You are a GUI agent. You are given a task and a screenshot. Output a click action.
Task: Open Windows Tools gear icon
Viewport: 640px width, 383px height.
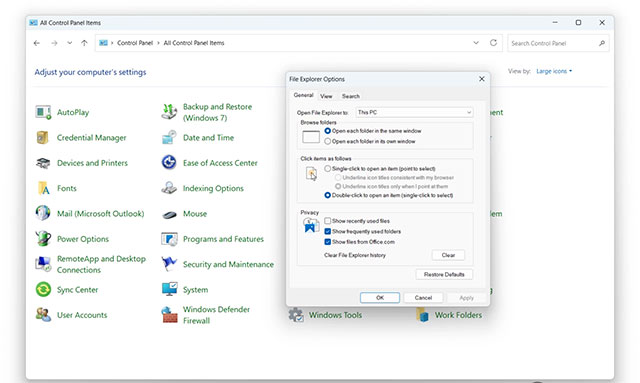tap(296, 315)
